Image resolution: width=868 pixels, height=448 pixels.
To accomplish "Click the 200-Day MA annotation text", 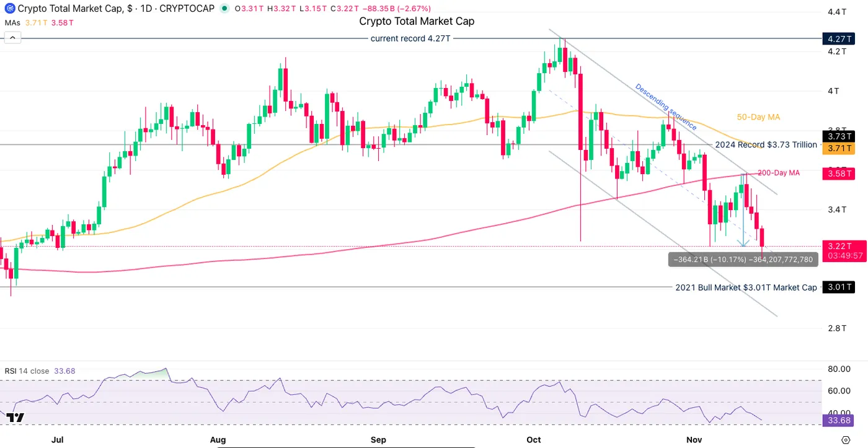I will click(x=779, y=173).
